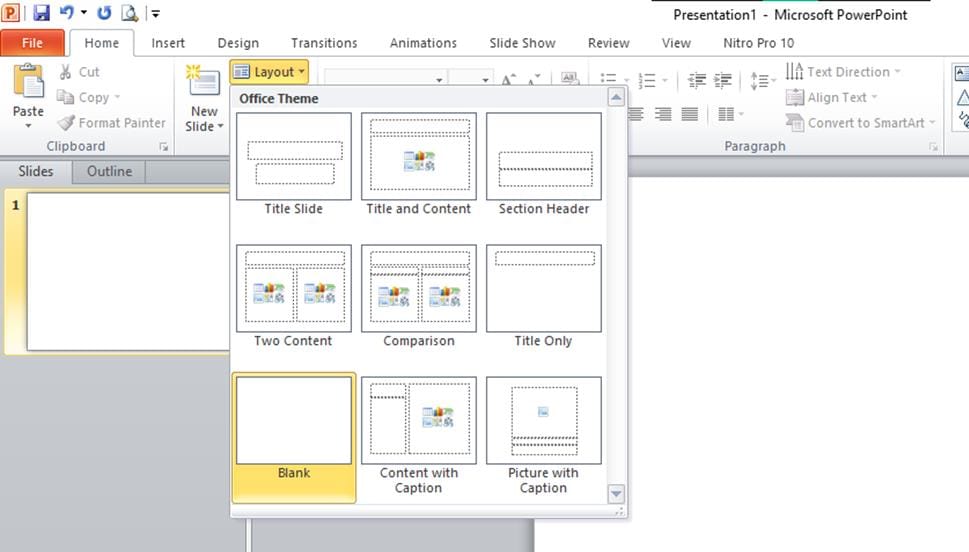This screenshot has height=552, width=969.
Task: Open the Clipboard dialog launcher
Action: click(163, 147)
